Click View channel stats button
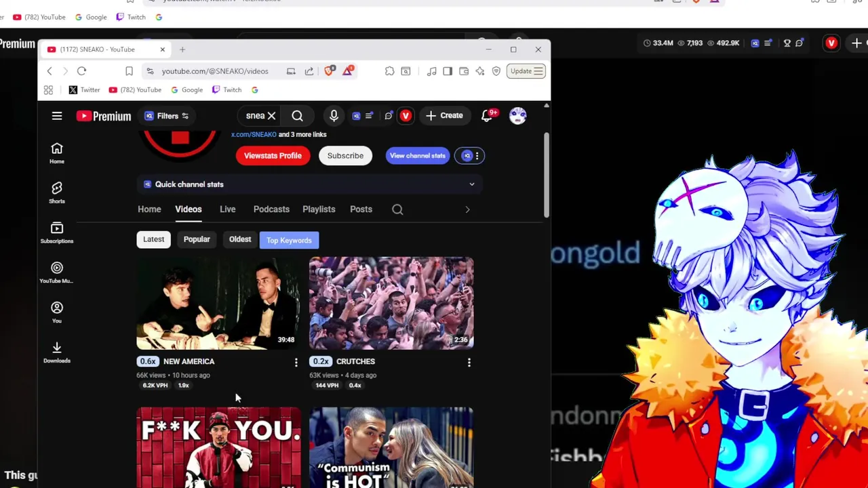Screen dimensions: 868x488 [x=418, y=156]
